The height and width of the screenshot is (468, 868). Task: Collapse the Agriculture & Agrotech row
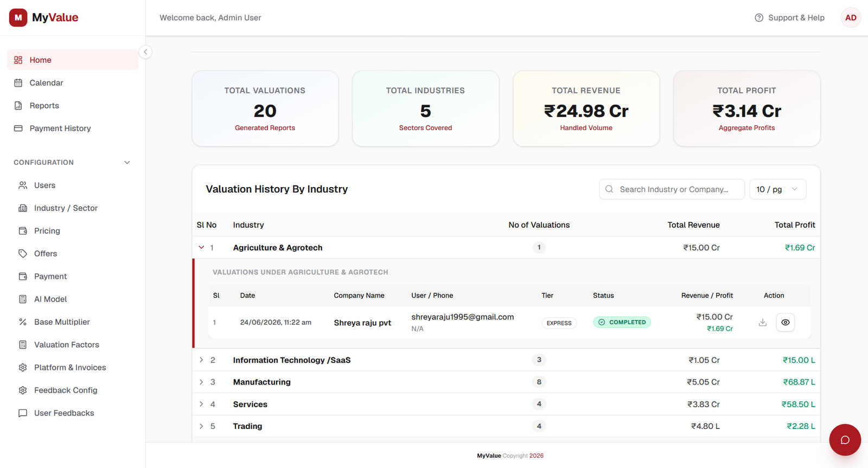(201, 247)
